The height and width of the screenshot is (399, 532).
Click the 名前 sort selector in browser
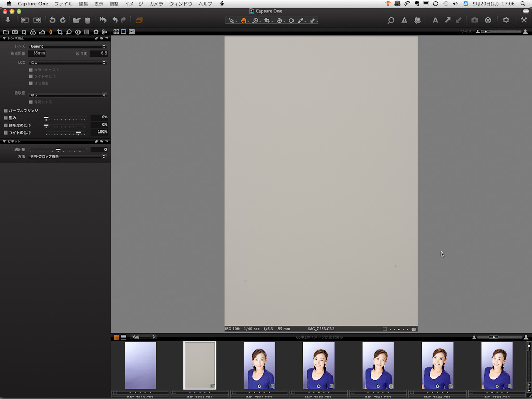coord(143,337)
